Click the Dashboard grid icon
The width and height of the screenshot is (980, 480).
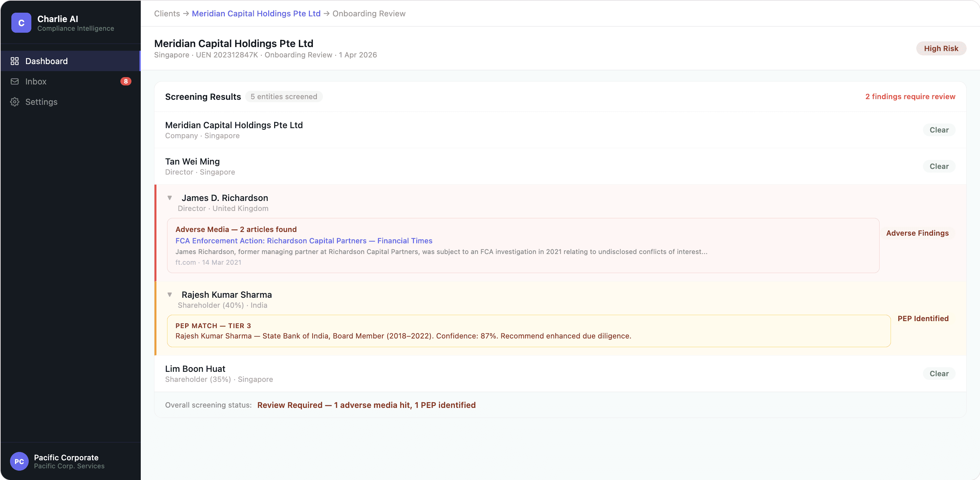coord(14,61)
